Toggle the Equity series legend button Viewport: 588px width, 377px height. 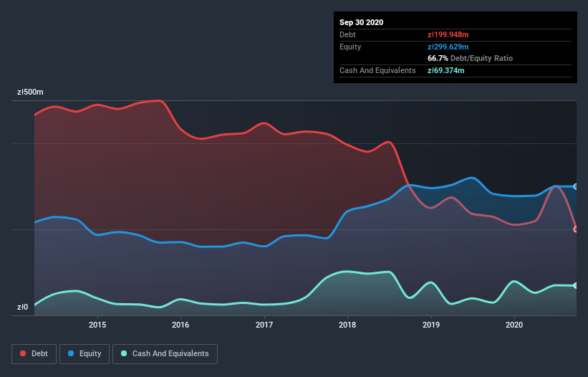tap(85, 354)
